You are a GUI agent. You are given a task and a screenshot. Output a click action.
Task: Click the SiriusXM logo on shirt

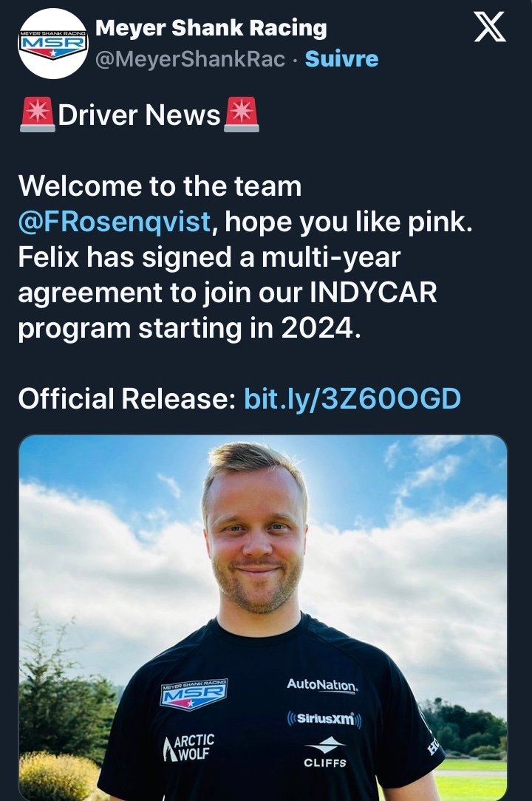coord(324,718)
